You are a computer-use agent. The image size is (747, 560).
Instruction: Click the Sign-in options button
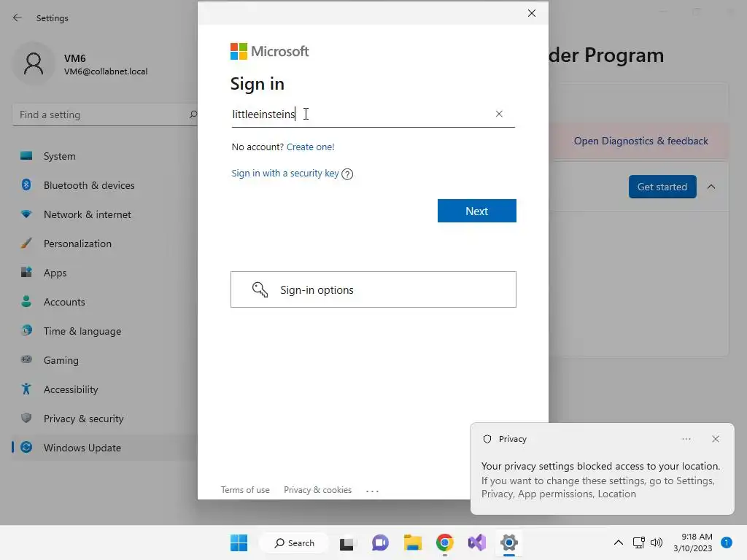pos(373,289)
